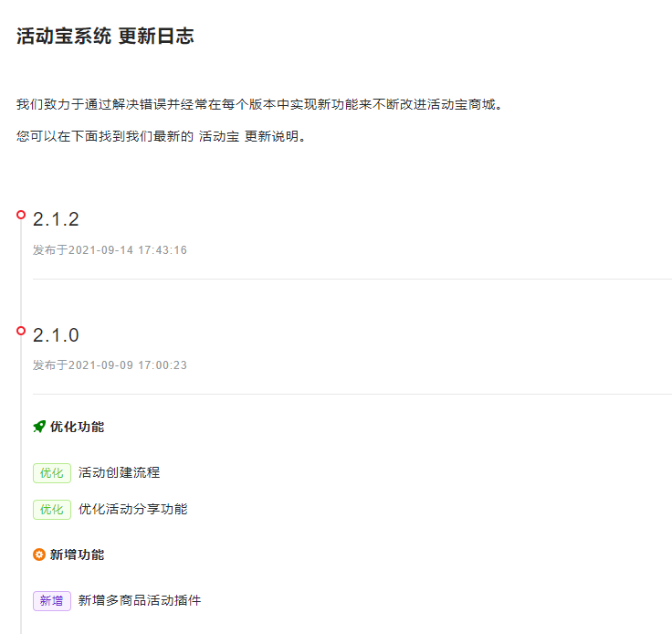The image size is (672, 634).
Task: Click the 活动创建流程 changelog entry
Action: point(119,472)
